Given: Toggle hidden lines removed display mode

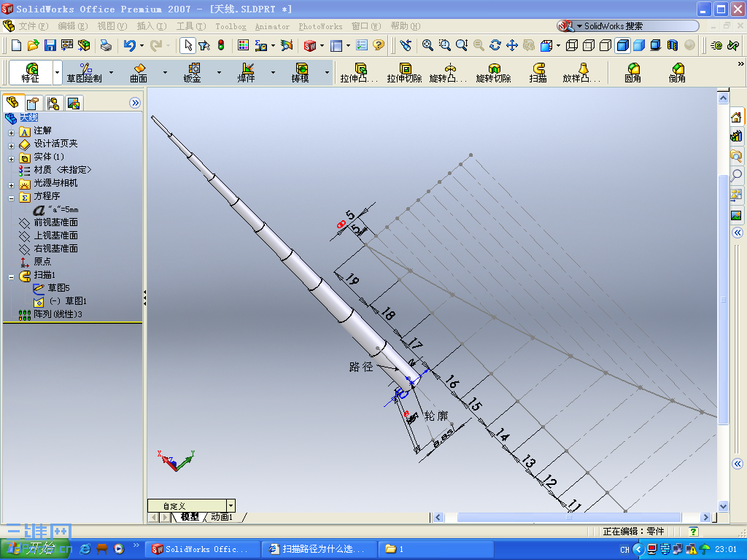Looking at the screenshot, I should point(605,44).
